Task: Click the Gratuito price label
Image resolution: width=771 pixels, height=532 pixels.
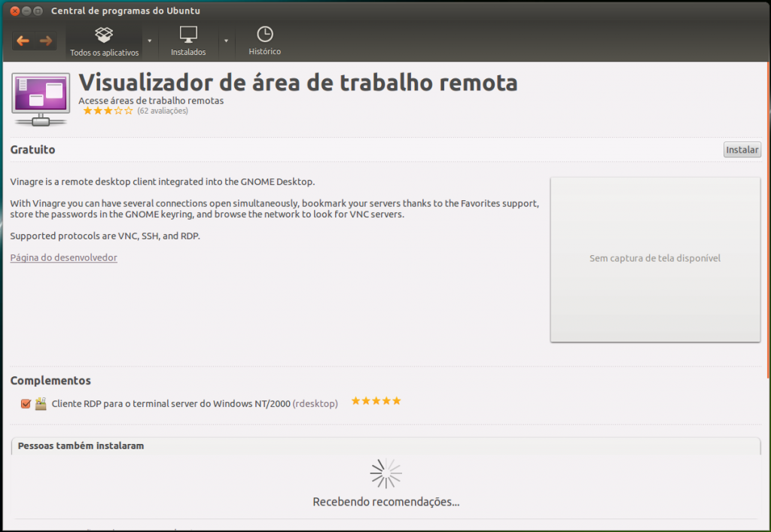Action: point(32,150)
